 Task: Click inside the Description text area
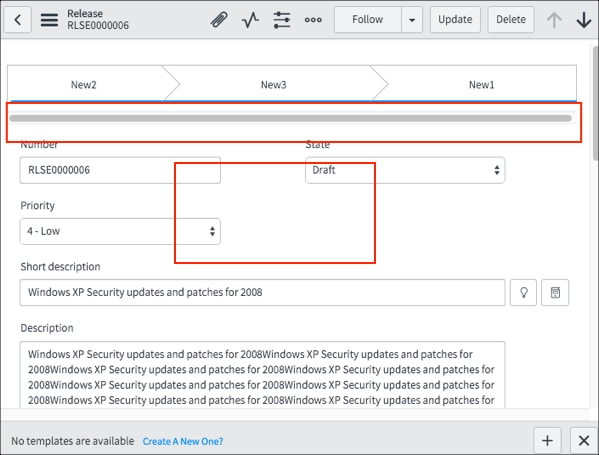tap(262, 374)
